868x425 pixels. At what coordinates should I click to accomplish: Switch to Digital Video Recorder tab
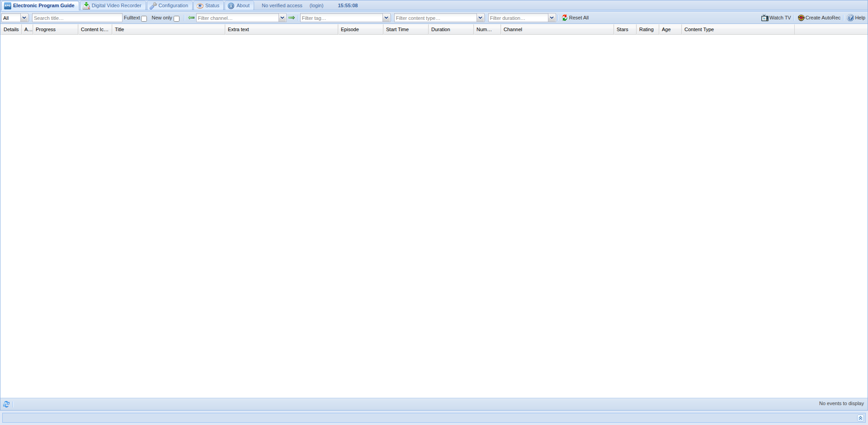[x=113, y=5]
